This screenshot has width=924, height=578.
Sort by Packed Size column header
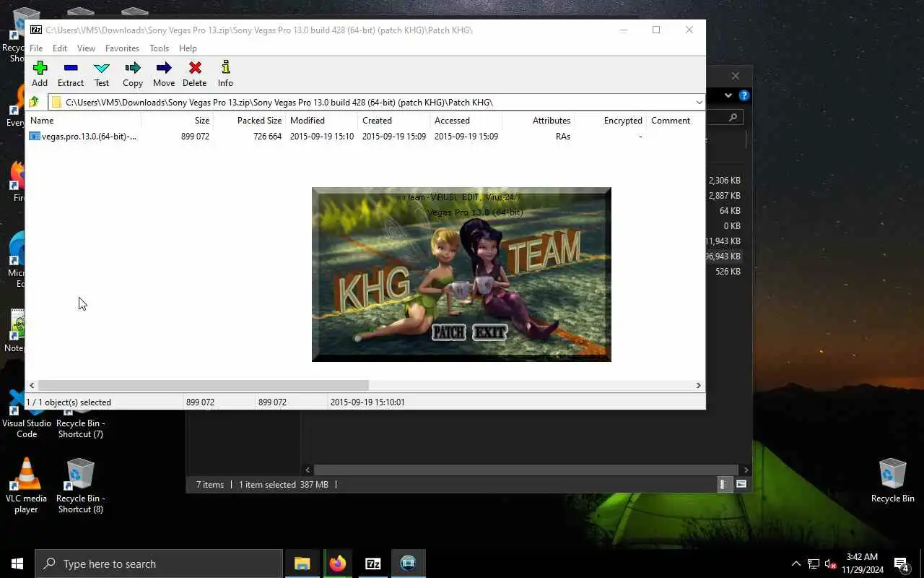[x=249, y=121]
